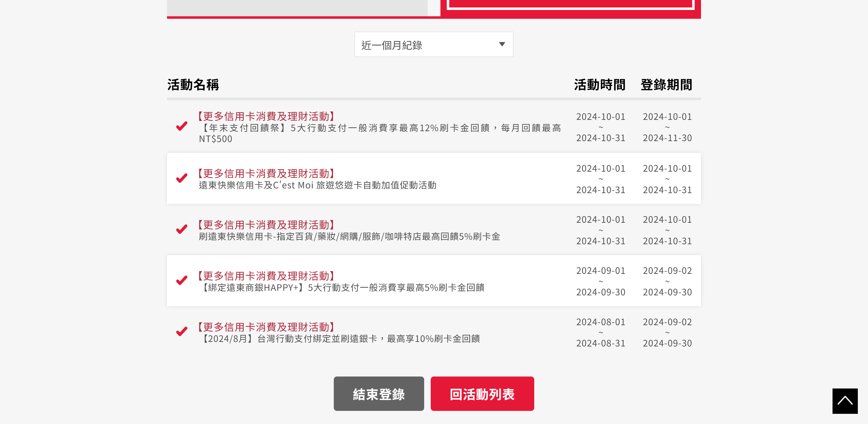The width and height of the screenshot is (868, 424).
Task: Click checkmark for 年末支付回饋祭 activity
Action: [182, 126]
